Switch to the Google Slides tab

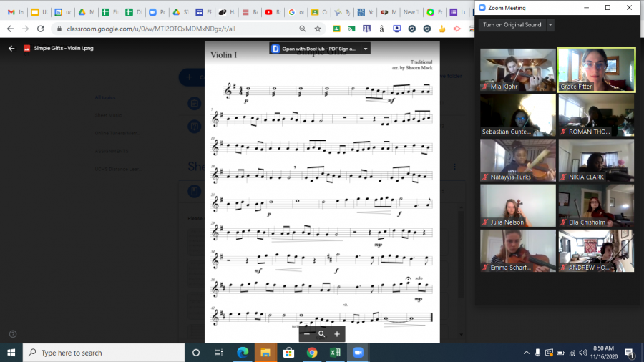(39, 12)
